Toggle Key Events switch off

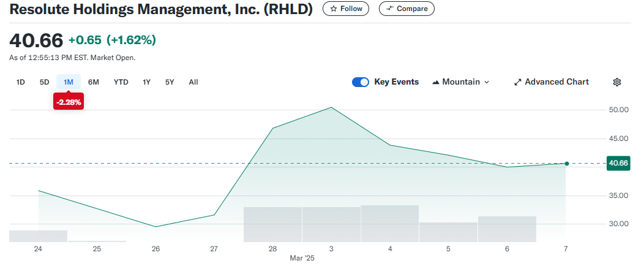361,82
